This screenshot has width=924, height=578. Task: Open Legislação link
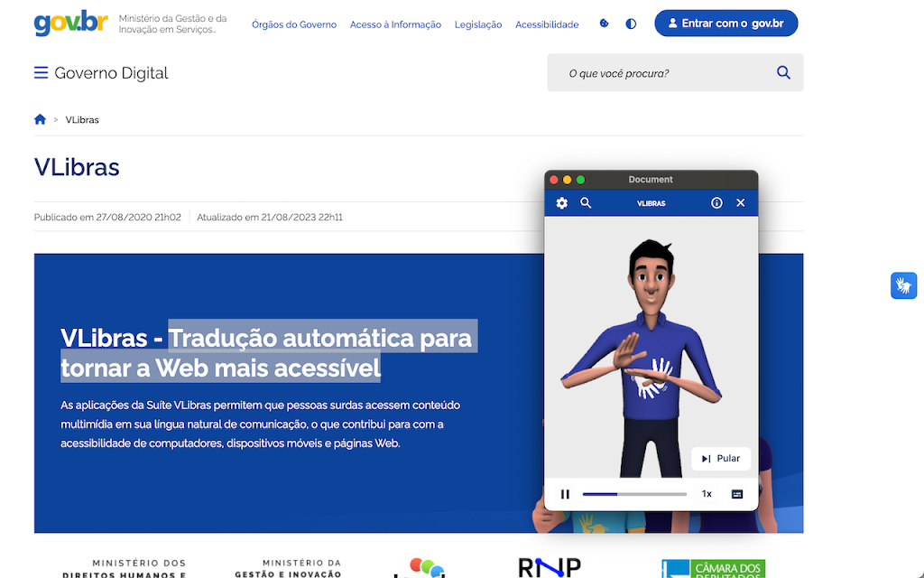(478, 24)
